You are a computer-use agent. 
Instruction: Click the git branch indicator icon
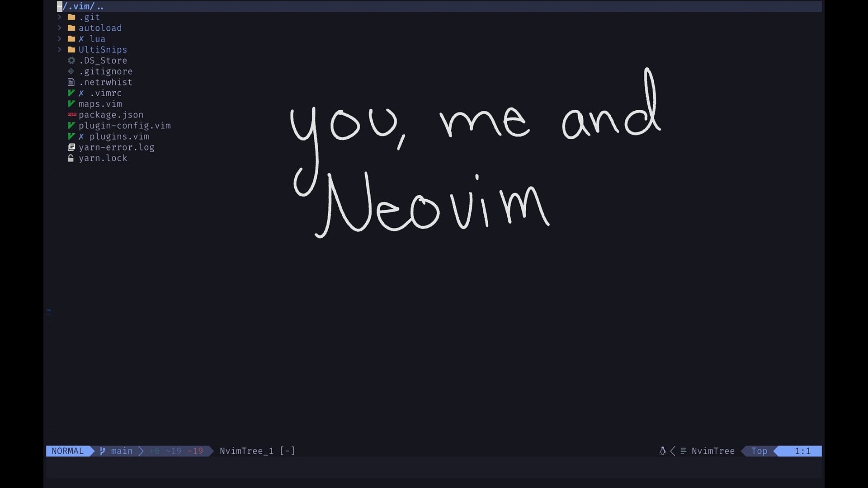point(103,451)
